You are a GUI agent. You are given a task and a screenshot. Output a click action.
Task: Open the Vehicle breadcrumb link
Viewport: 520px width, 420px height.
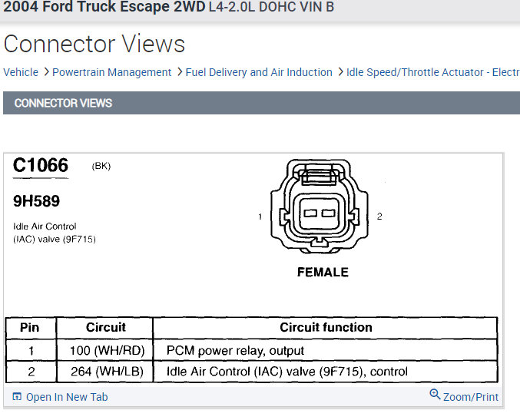21,72
